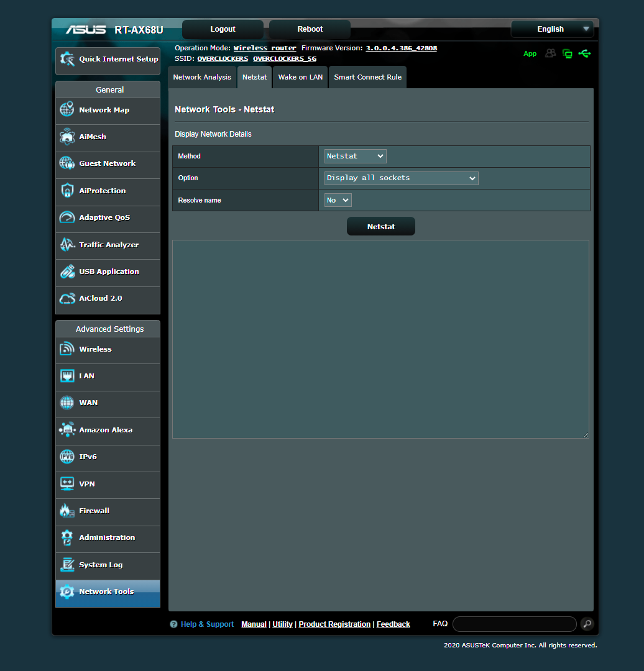Click inside the Netstat output textarea
The height and width of the screenshot is (671, 644).
click(380, 339)
